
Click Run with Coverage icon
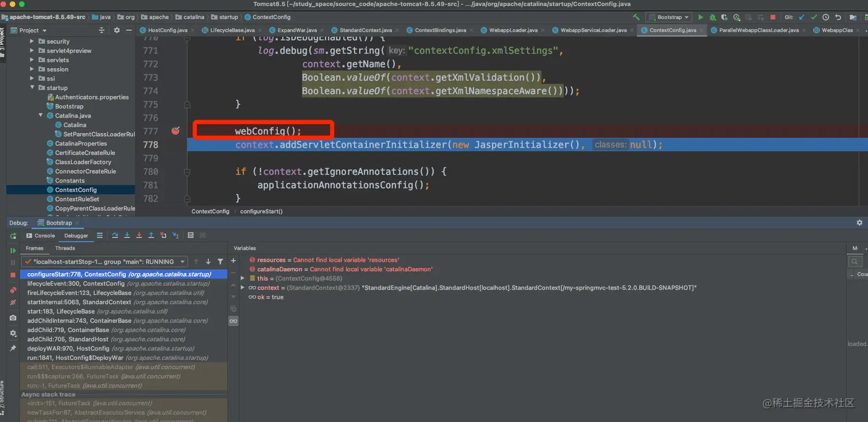pos(724,17)
